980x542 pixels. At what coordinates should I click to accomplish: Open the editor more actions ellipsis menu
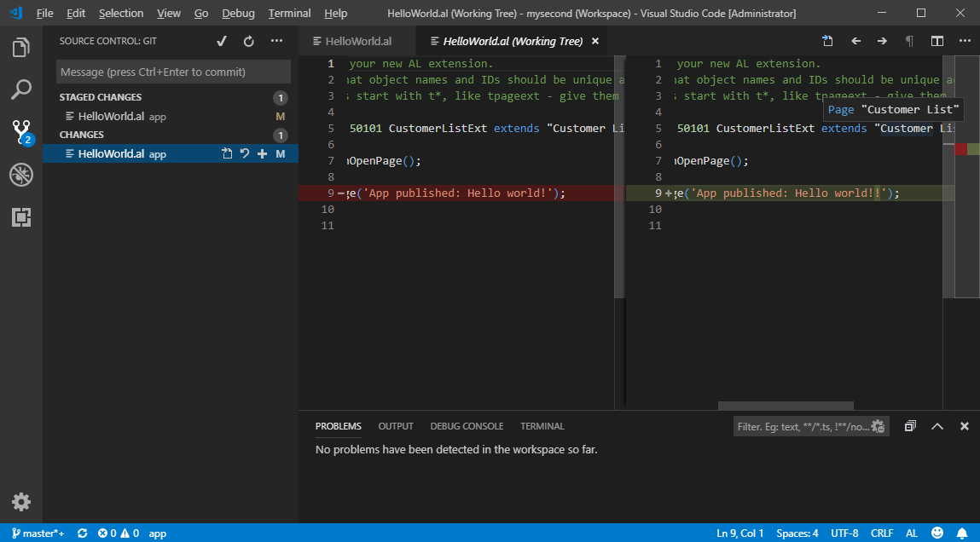click(x=964, y=41)
